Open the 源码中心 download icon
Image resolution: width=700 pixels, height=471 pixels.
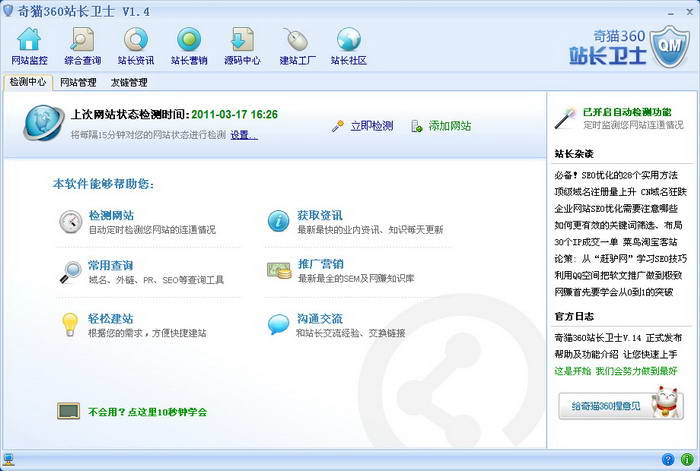coord(242,46)
